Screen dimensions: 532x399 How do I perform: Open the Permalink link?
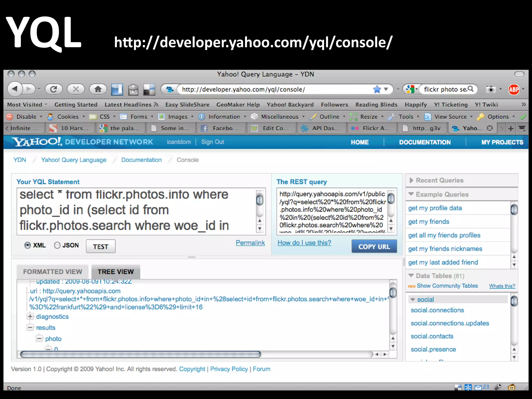point(250,243)
